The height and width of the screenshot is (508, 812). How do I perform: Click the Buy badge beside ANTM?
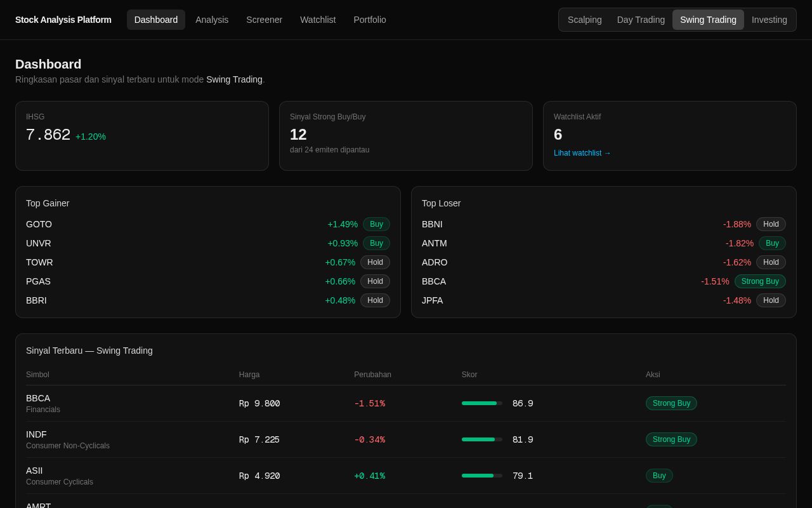772,243
